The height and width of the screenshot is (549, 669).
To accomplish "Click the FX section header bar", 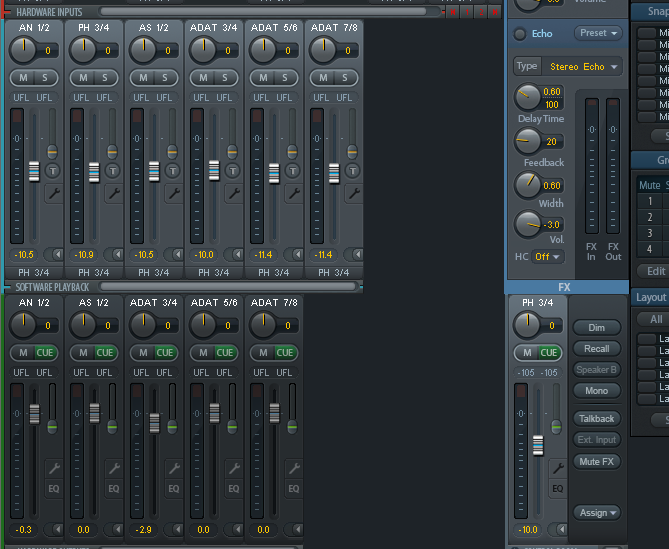I will pos(565,287).
